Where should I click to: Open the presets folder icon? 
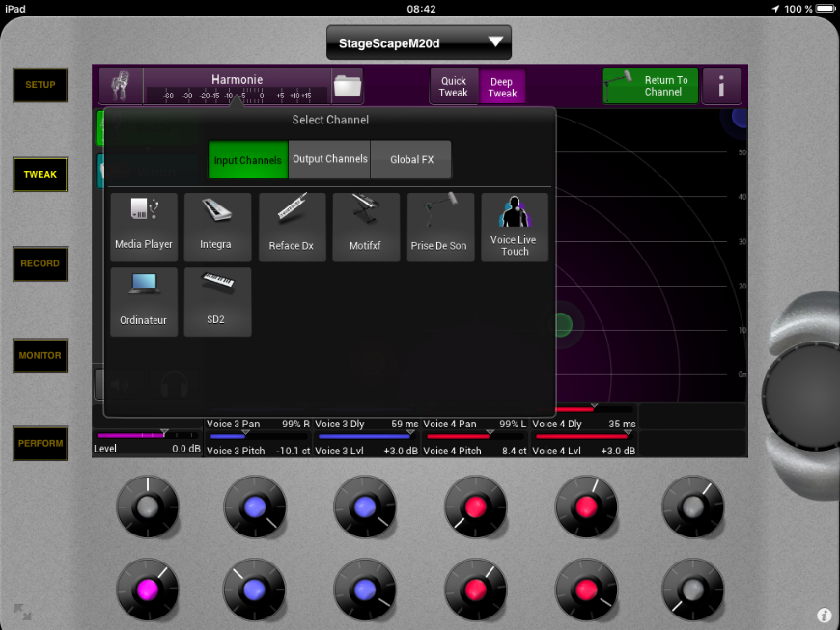click(x=347, y=87)
